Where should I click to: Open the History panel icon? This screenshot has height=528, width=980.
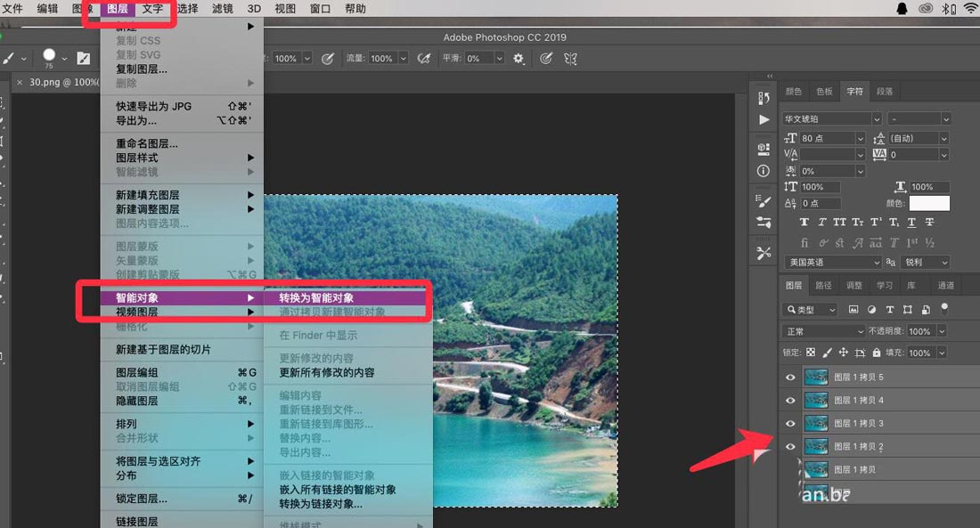point(764,98)
